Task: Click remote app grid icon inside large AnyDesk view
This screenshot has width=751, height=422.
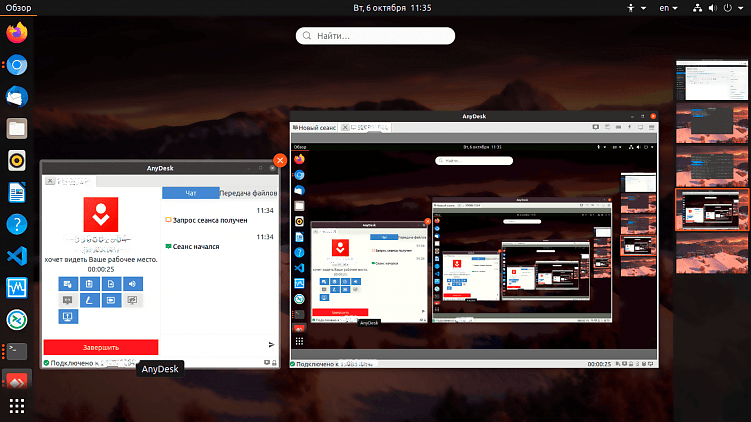Action: coord(299,341)
